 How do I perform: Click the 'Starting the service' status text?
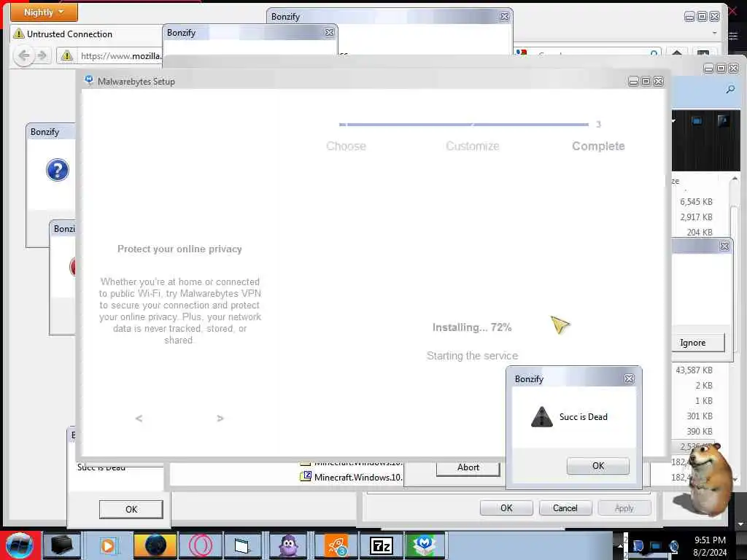pos(472,356)
